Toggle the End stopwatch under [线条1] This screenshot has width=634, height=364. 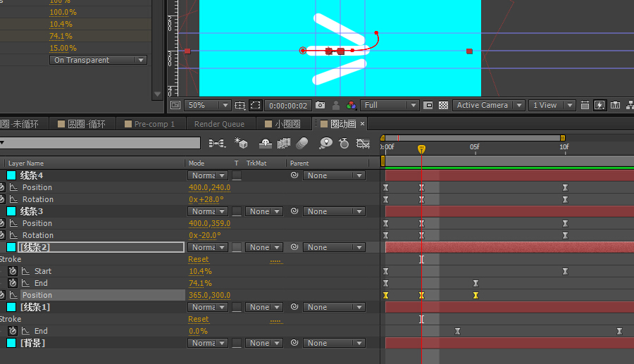(13, 331)
